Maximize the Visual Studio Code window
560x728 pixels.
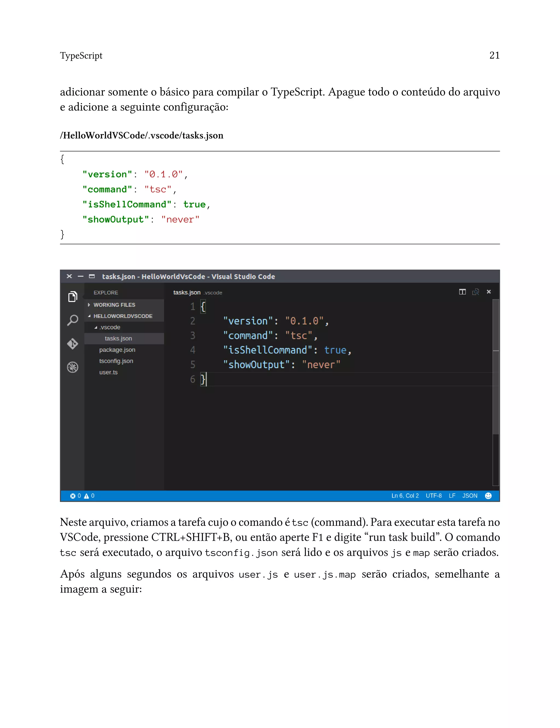pos(92,276)
